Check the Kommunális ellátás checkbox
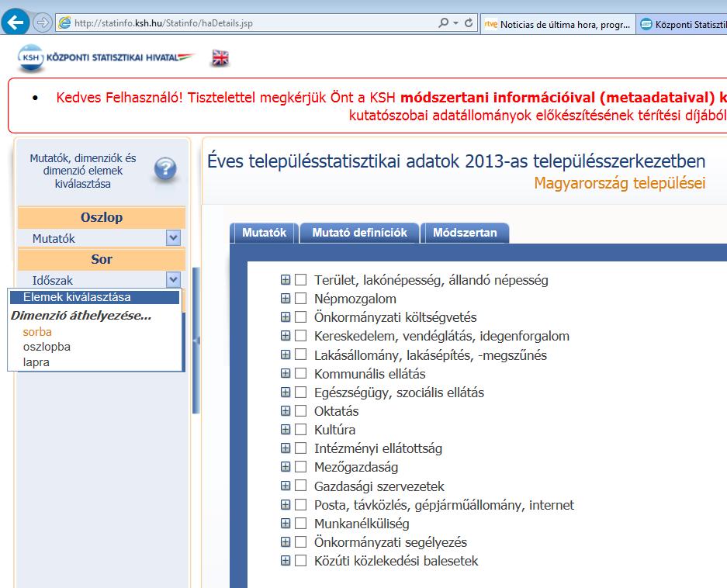The width and height of the screenshot is (727, 588). pyautogui.click(x=301, y=373)
